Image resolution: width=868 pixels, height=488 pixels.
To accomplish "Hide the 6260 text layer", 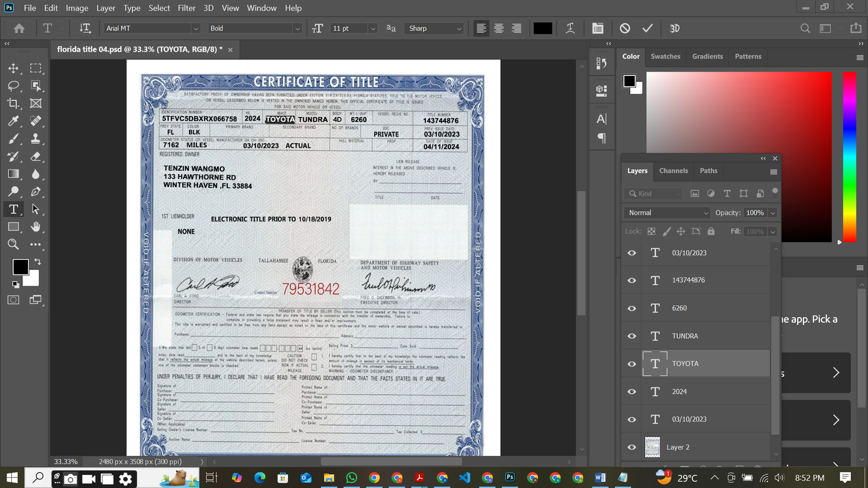I will 632,308.
